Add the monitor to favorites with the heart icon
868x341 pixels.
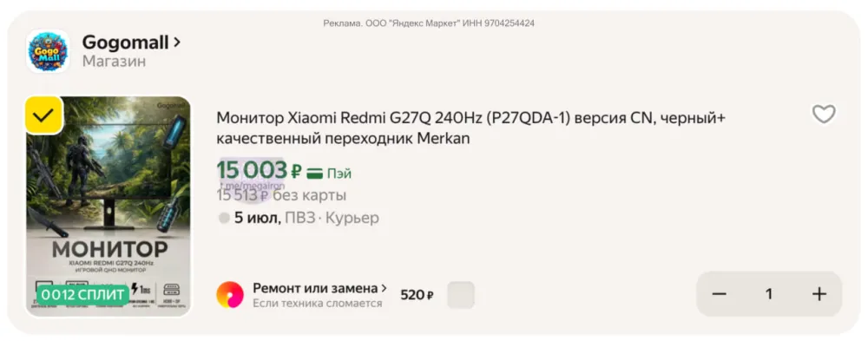point(824,115)
